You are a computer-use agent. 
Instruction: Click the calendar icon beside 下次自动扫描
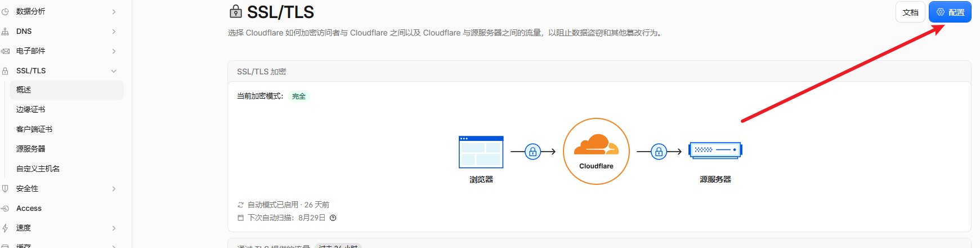point(241,218)
